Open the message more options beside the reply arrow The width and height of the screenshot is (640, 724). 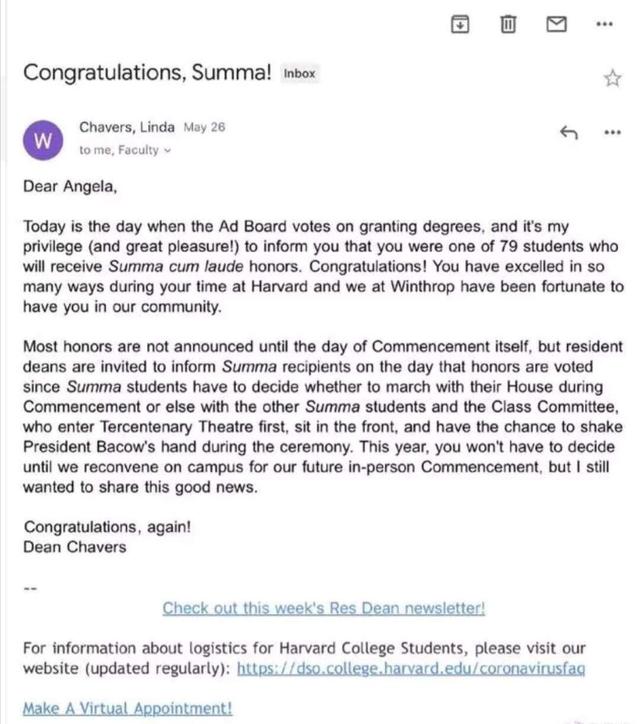point(613,133)
